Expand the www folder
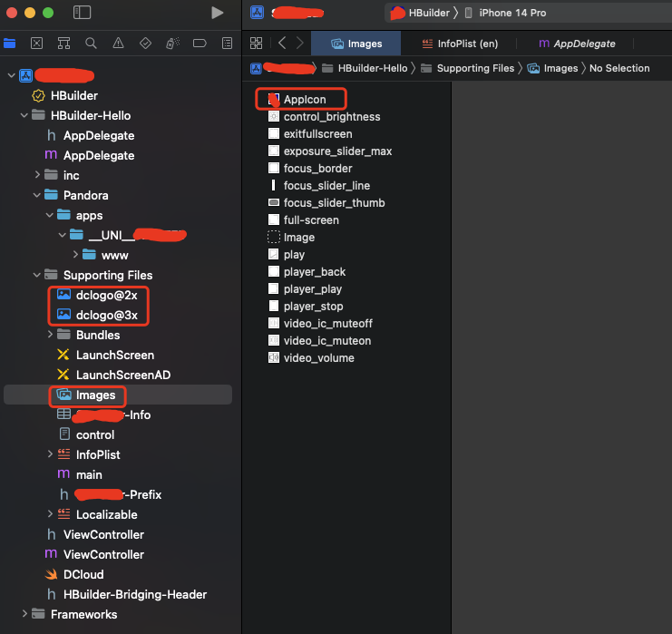672x634 pixels. click(x=75, y=255)
